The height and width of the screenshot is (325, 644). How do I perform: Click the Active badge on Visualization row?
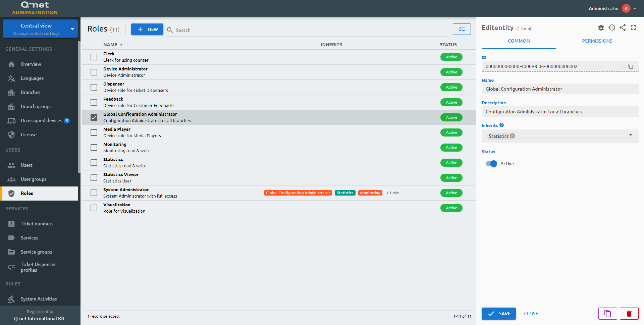click(x=451, y=208)
